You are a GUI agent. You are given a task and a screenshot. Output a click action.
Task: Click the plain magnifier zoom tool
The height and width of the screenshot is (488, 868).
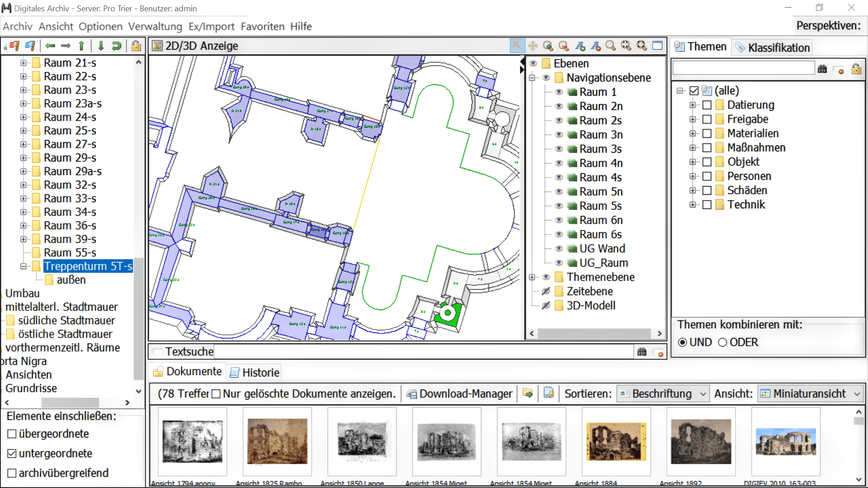point(611,46)
